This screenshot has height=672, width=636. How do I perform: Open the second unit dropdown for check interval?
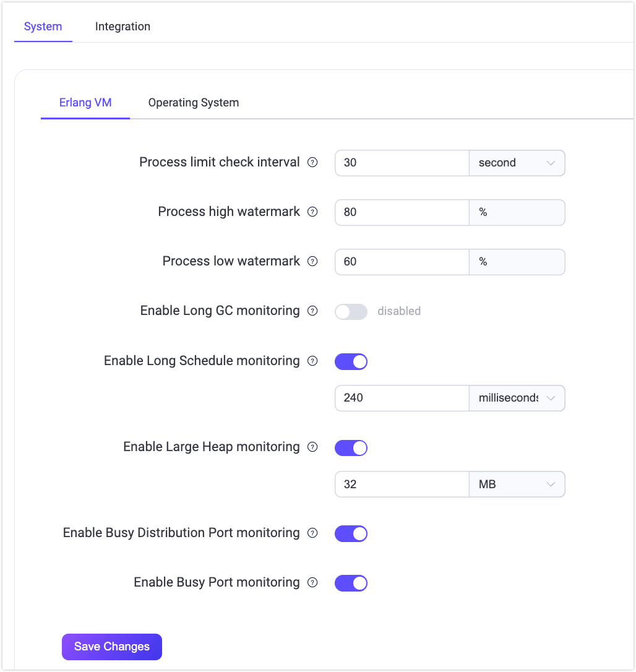pyautogui.click(x=517, y=163)
